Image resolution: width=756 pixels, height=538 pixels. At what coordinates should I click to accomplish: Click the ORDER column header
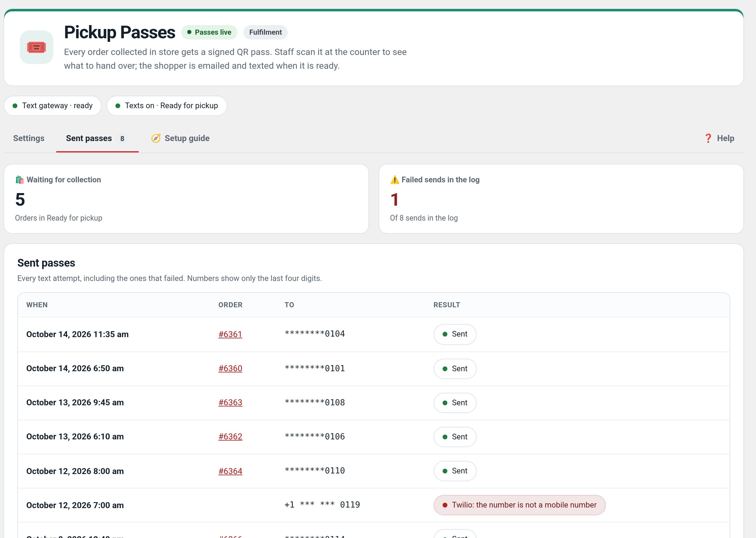[230, 305]
